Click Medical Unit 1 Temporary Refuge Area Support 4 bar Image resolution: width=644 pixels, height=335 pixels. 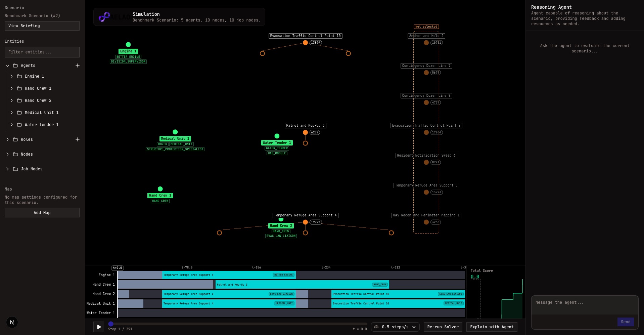tap(229, 303)
